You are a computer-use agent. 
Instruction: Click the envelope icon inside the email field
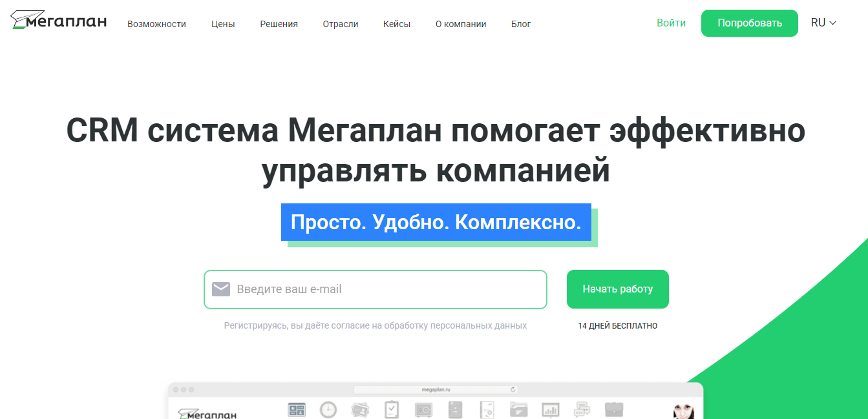pyautogui.click(x=221, y=289)
